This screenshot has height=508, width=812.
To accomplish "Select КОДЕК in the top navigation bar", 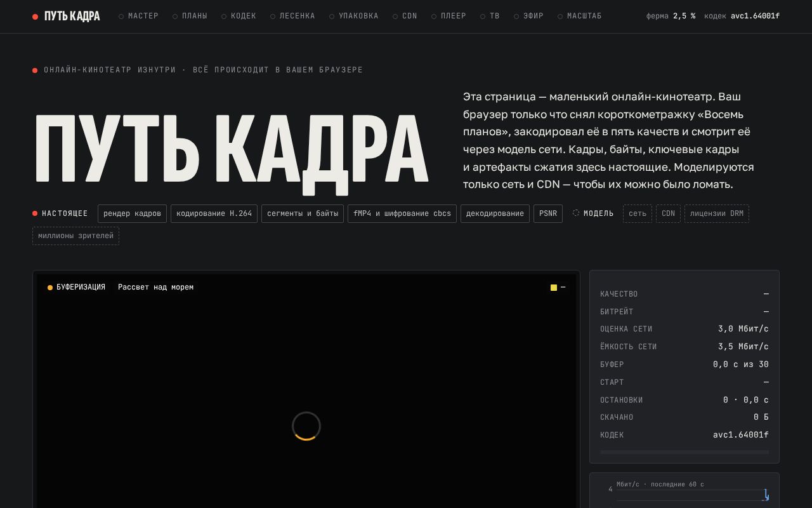I will tap(239, 16).
